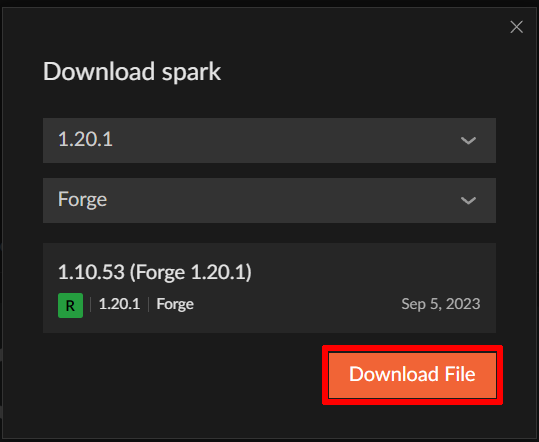The width and height of the screenshot is (539, 442).
Task: Click the 1.20.1 tag beside release badge
Action: click(119, 304)
